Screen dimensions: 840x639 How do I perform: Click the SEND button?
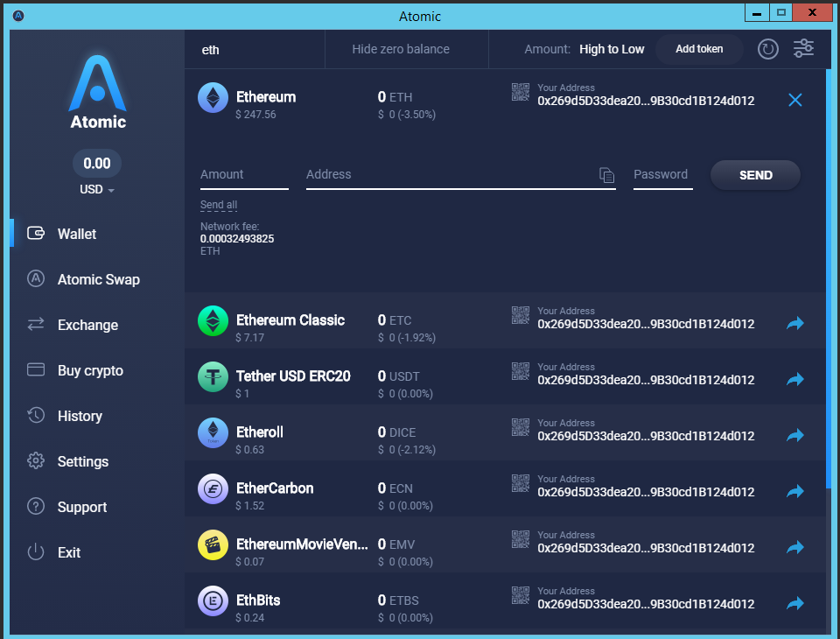coord(755,175)
